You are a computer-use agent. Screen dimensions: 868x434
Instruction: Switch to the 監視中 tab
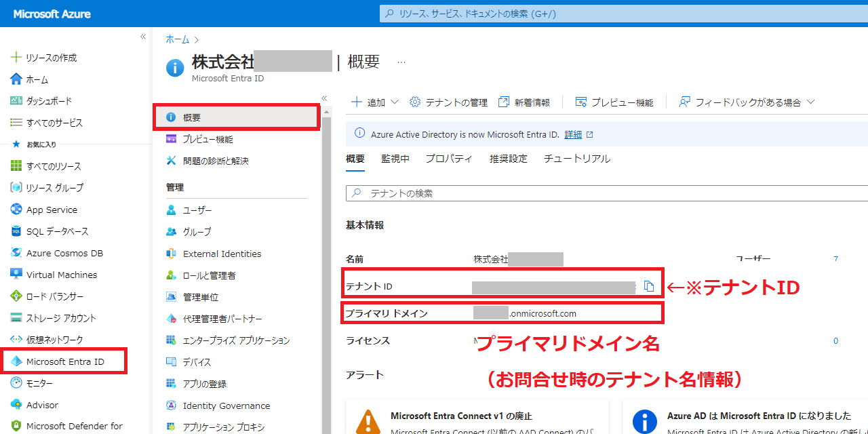point(395,159)
